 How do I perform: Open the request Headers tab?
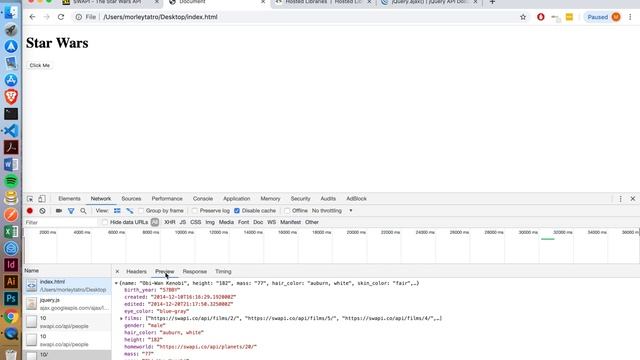click(136, 271)
